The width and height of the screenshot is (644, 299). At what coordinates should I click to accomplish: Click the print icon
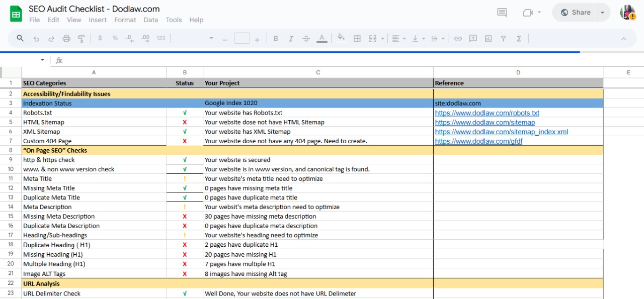click(66, 39)
